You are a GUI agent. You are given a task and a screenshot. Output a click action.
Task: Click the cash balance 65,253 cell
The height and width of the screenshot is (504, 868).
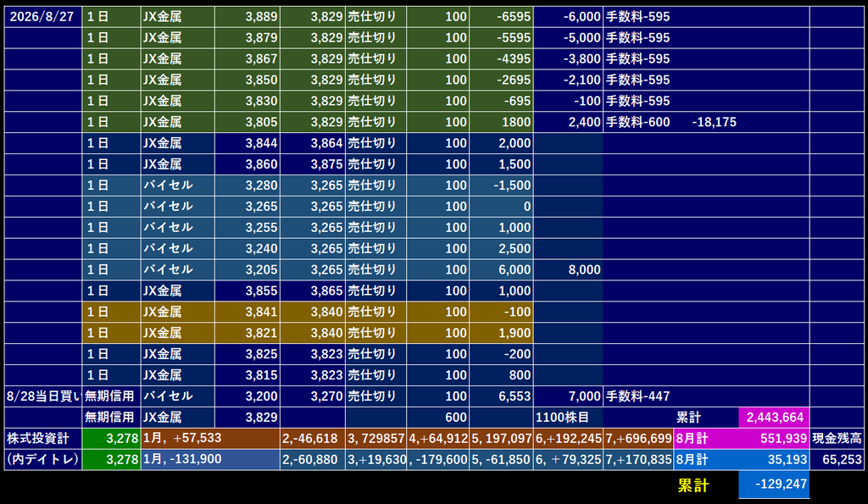[x=837, y=459]
